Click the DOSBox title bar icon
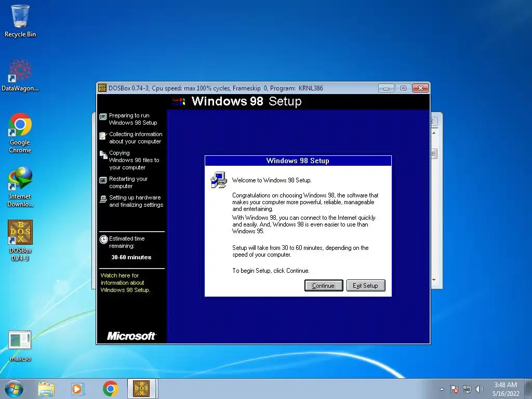The height and width of the screenshot is (399, 532). click(102, 88)
